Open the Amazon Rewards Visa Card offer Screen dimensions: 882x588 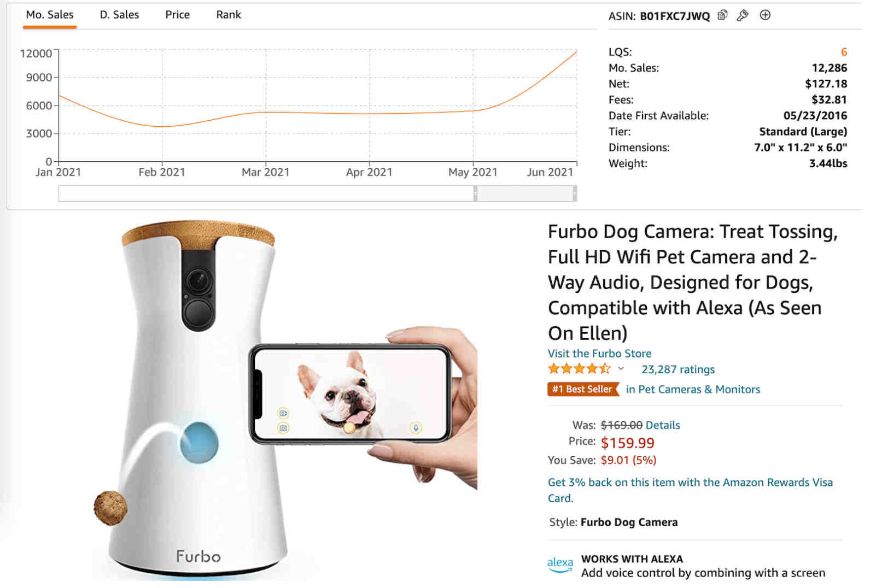coord(690,490)
